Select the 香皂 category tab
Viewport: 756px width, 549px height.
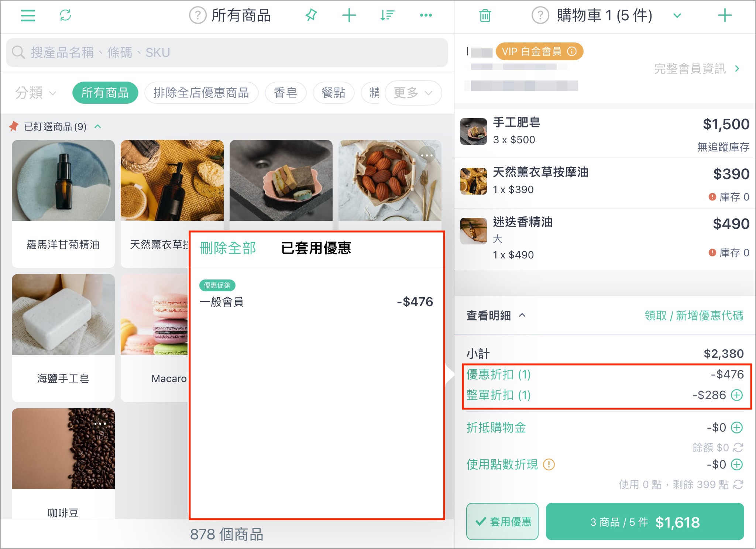pos(285,93)
